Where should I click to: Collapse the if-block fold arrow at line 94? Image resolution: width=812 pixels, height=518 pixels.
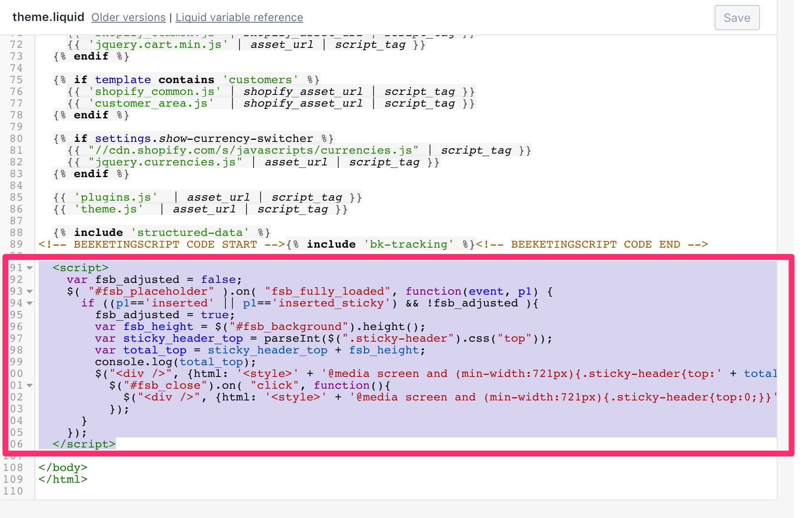[30, 303]
